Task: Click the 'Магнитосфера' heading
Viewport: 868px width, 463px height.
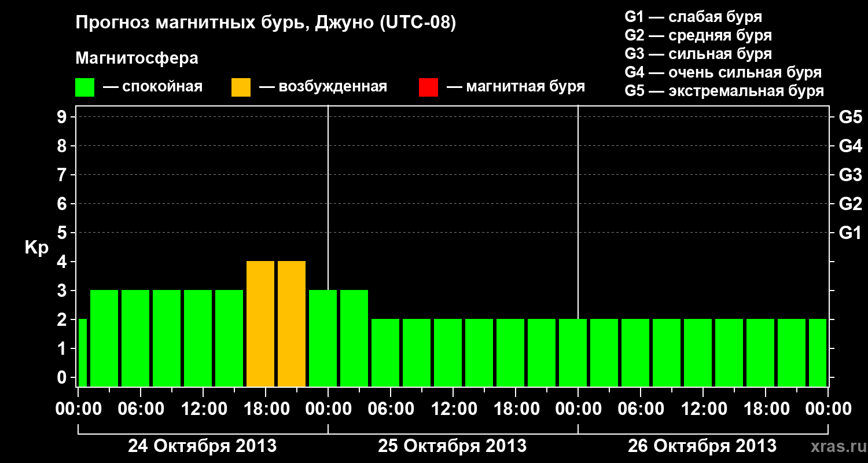Action: pos(137,58)
